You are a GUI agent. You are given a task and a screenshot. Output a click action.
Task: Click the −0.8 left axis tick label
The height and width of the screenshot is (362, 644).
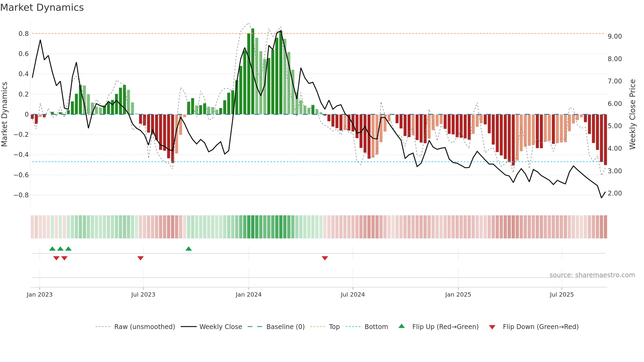pos(21,195)
